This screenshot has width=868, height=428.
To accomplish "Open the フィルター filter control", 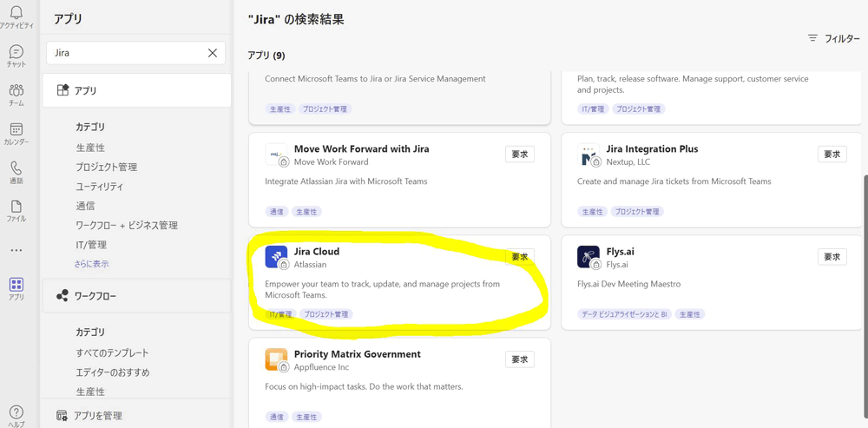I will [833, 39].
